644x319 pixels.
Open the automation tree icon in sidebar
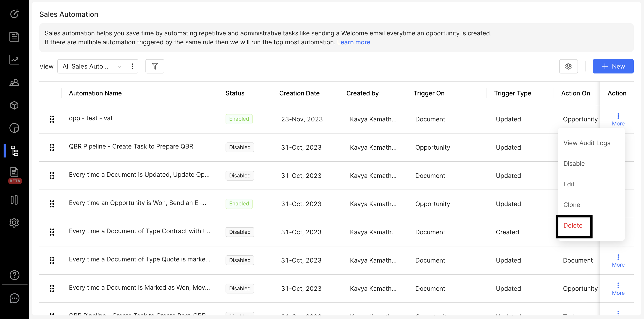click(x=14, y=151)
